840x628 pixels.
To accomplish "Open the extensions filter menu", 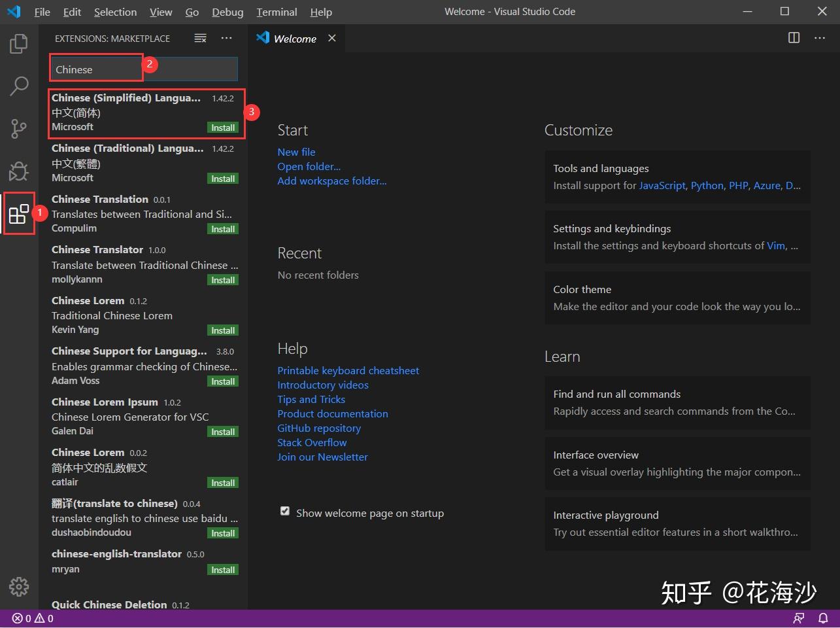I will (x=200, y=38).
